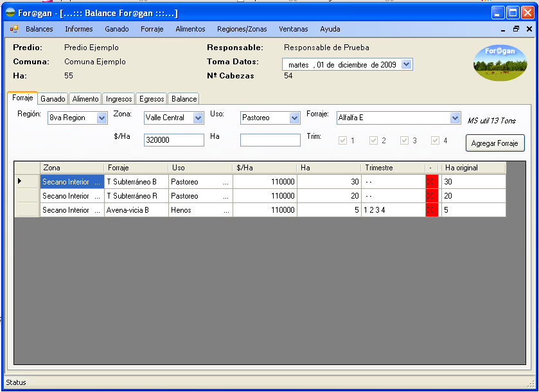Open the Toma Datos date picker

(x=406, y=64)
